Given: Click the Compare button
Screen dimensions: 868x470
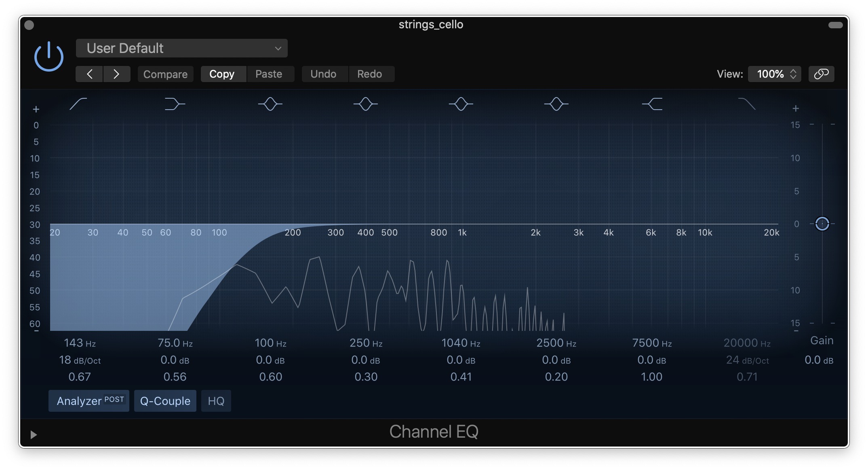Looking at the screenshot, I should click(x=165, y=74).
